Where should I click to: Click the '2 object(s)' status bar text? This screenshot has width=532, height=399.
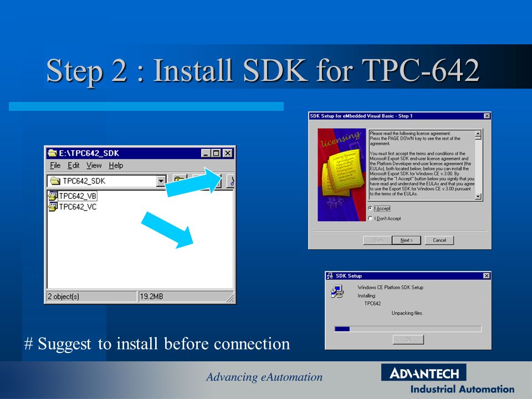pyautogui.click(x=63, y=296)
